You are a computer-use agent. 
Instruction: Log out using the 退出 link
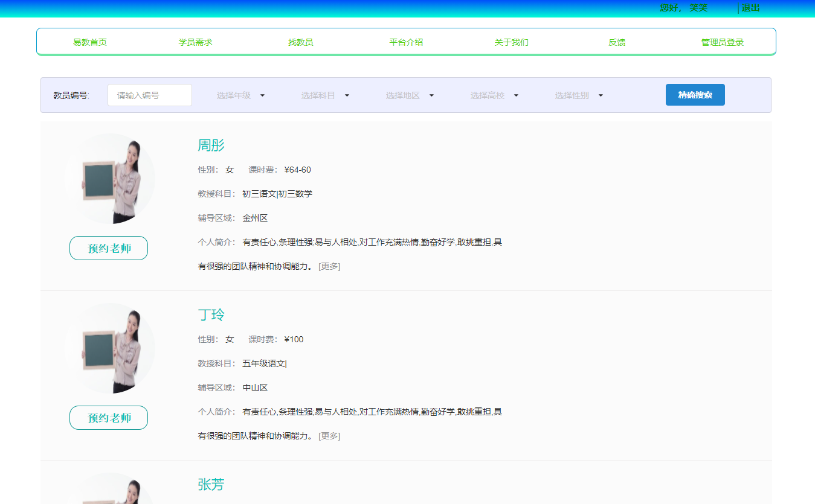tap(751, 8)
